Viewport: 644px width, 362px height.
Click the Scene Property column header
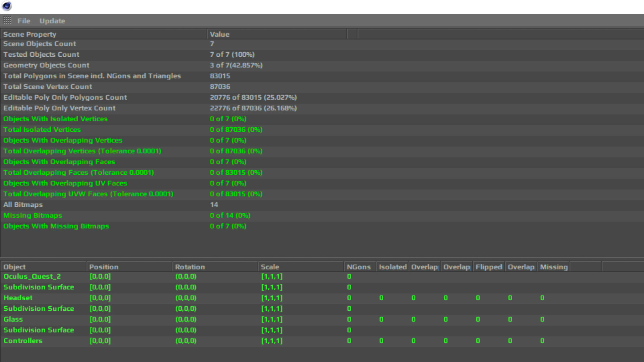coord(30,34)
